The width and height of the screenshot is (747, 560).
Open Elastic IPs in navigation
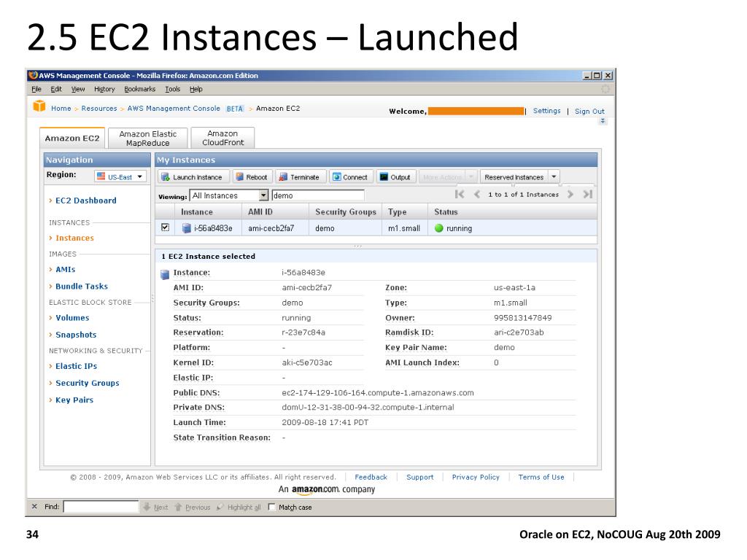76,366
